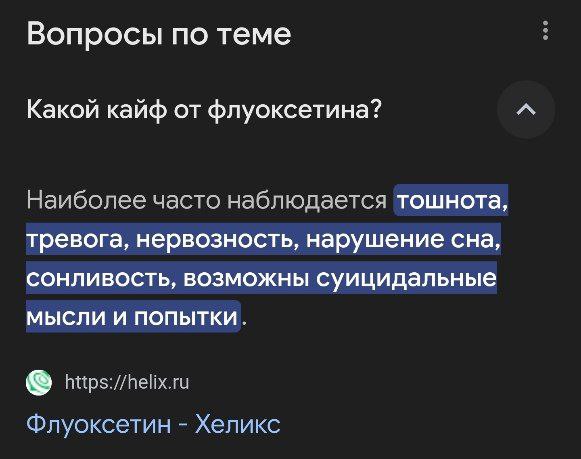Click the green Helix favicon

point(39,382)
